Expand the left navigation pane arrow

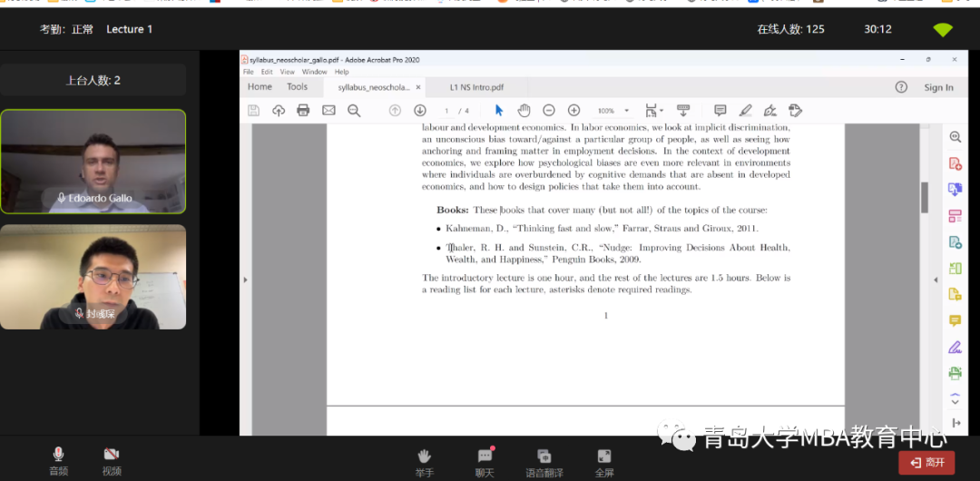245,280
